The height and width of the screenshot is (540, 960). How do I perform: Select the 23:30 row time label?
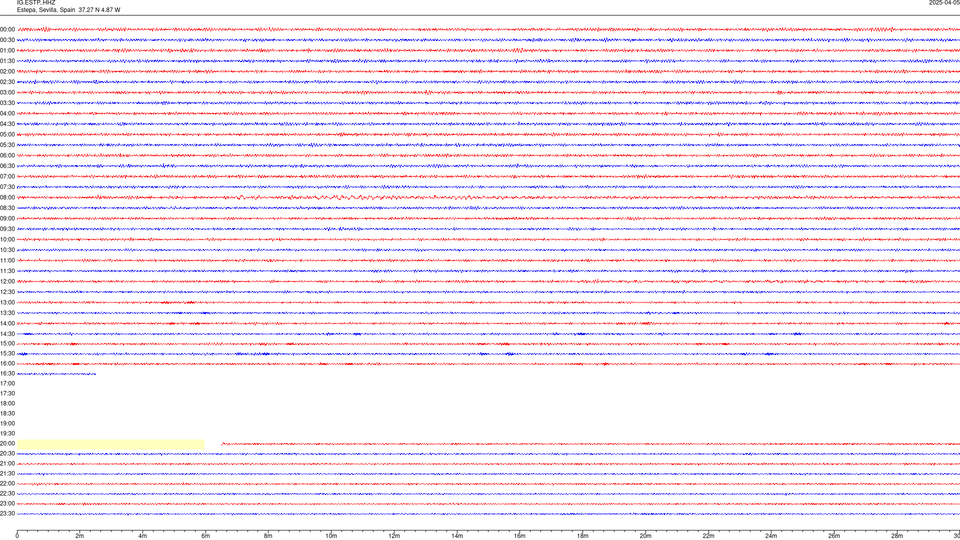7,514
